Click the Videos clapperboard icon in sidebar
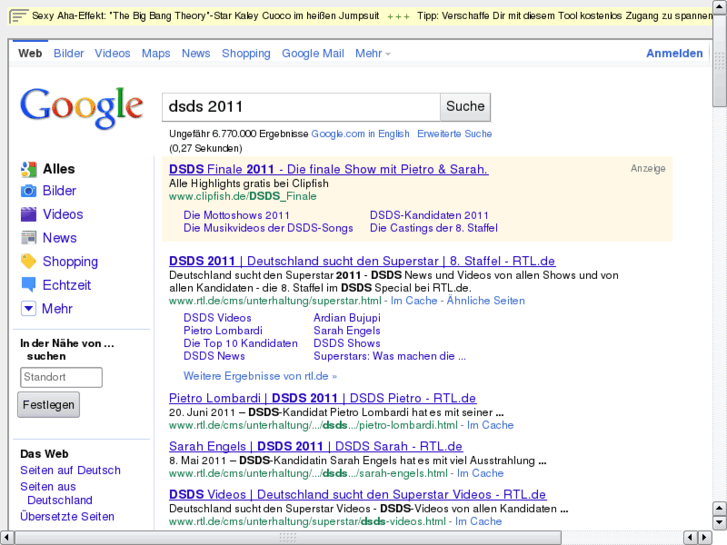This screenshot has width=727, height=545. coord(29,214)
